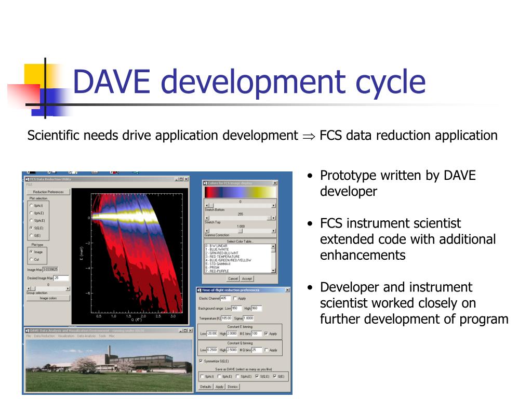Screen dimensions: 532x399
Task: Accept the selected color table
Action: tap(247, 278)
